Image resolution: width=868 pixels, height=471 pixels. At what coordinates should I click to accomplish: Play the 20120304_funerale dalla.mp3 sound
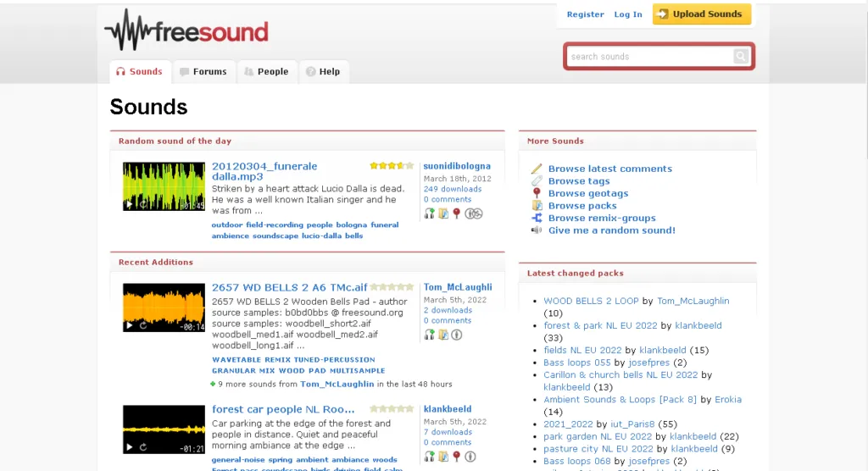[x=129, y=204]
